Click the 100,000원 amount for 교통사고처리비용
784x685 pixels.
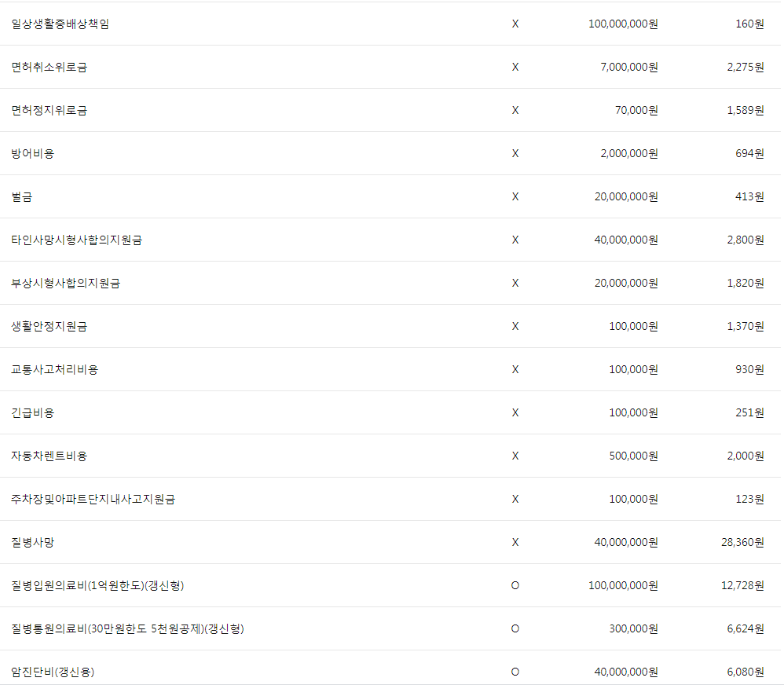[633, 369]
